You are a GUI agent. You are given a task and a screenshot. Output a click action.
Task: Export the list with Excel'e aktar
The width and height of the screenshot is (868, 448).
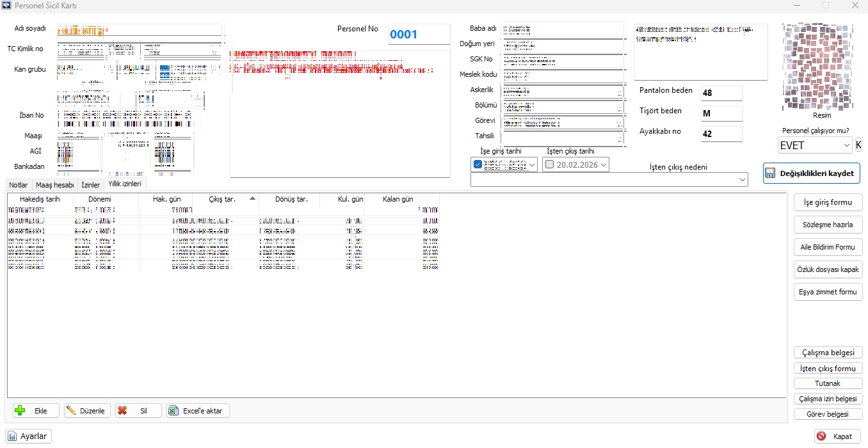click(x=198, y=411)
